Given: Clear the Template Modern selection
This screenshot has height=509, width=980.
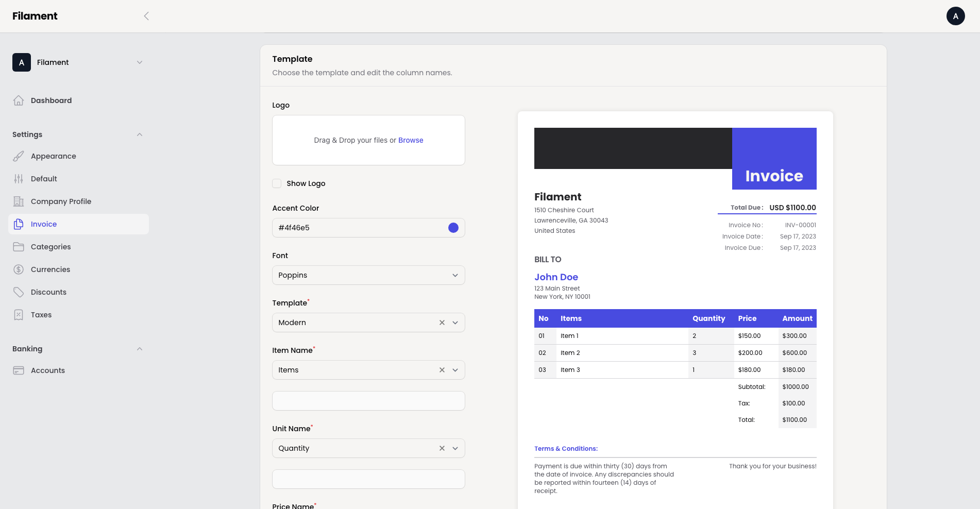Looking at the screenshot, I should click(x=442, y=323).
